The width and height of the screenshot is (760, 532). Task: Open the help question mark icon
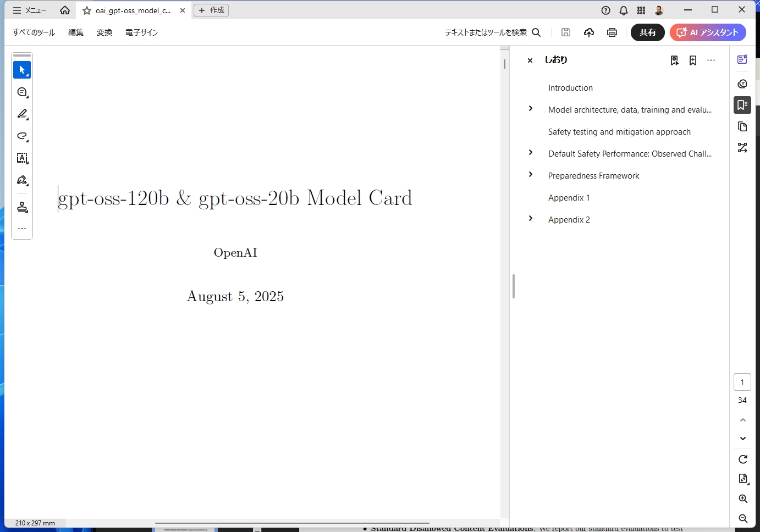coord(606,10)
